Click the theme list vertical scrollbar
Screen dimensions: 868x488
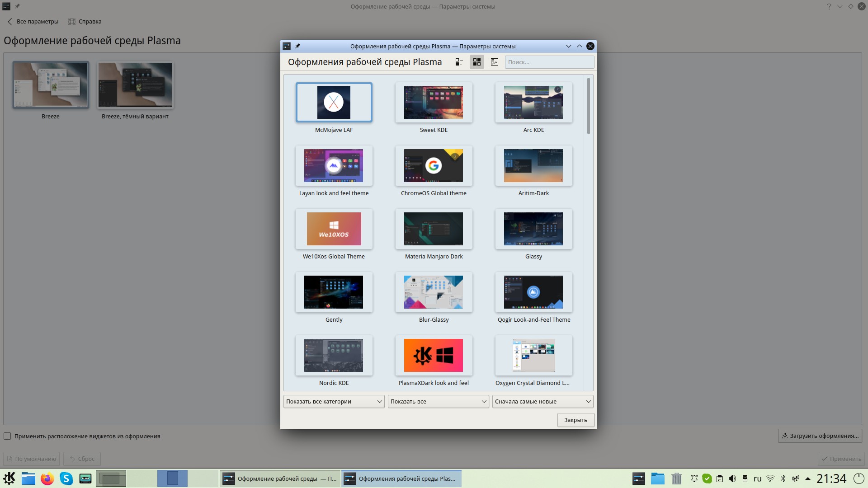pos(588,106)
